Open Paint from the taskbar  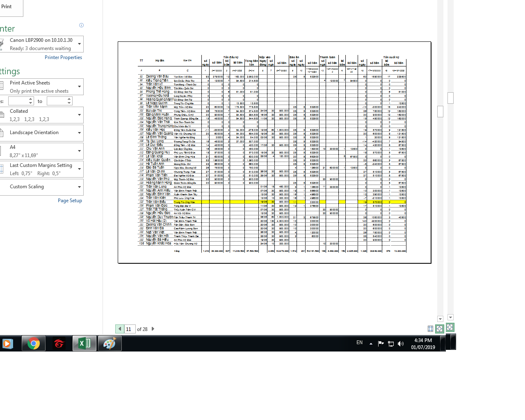[110, 343]
